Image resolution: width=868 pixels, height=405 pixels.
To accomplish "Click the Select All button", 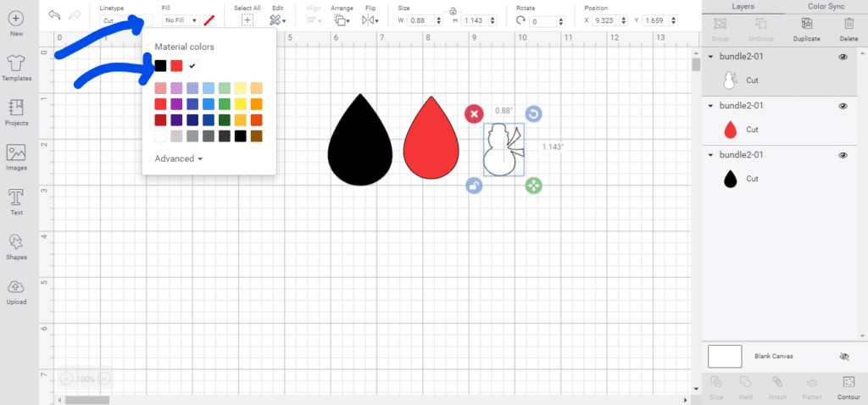I will coord(247,19).
